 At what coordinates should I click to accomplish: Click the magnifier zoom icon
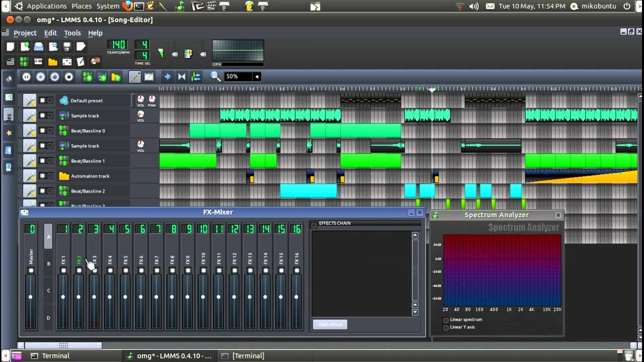(216, 76)
